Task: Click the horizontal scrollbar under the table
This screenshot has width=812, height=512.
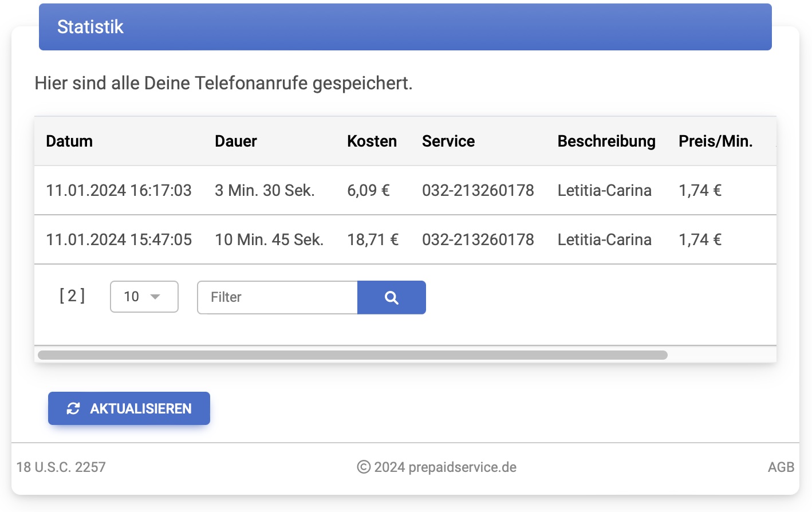Action: [352, 355]
